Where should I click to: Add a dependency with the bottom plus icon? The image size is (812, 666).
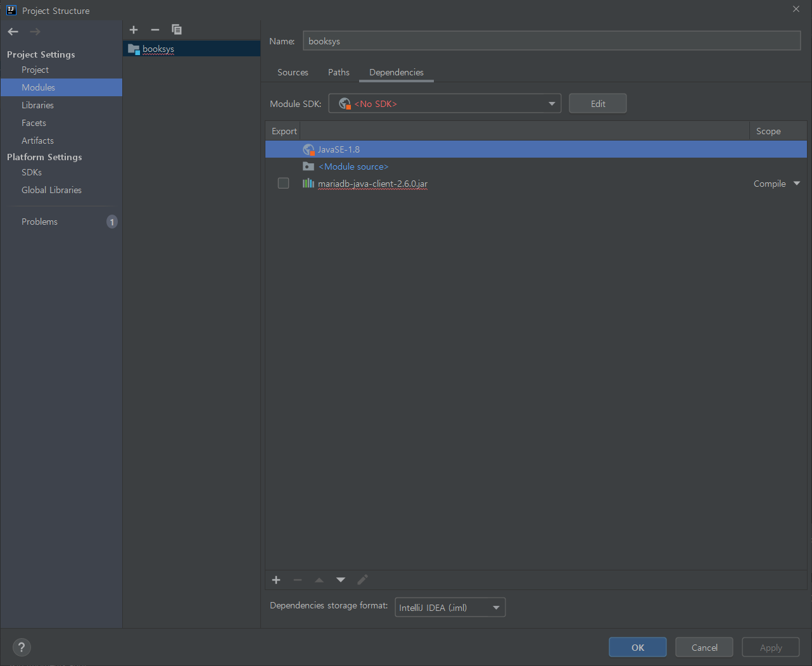point(276,580)
